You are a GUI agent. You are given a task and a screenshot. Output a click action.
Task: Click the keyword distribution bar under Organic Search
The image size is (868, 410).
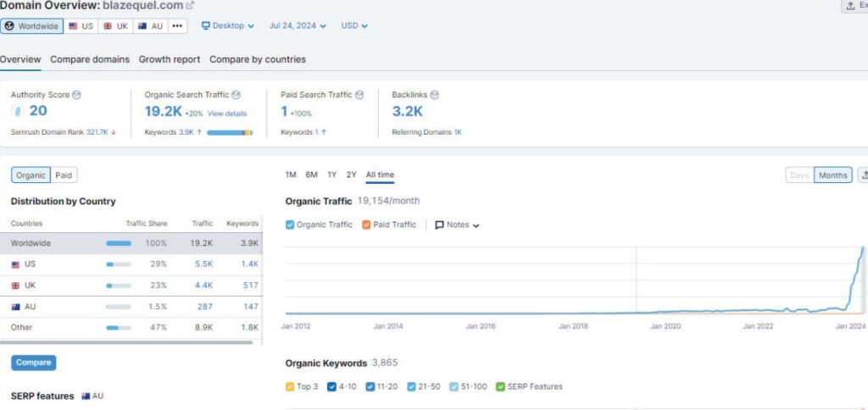tap(230, 133)
